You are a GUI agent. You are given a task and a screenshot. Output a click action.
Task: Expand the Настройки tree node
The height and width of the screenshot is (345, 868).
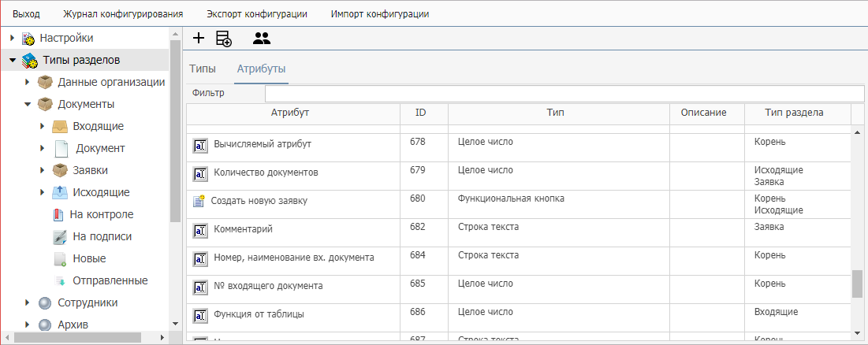(13, 38)
